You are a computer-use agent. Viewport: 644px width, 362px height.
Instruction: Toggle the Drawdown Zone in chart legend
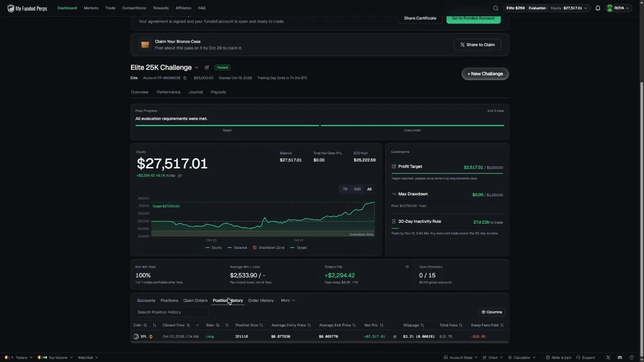269,248
